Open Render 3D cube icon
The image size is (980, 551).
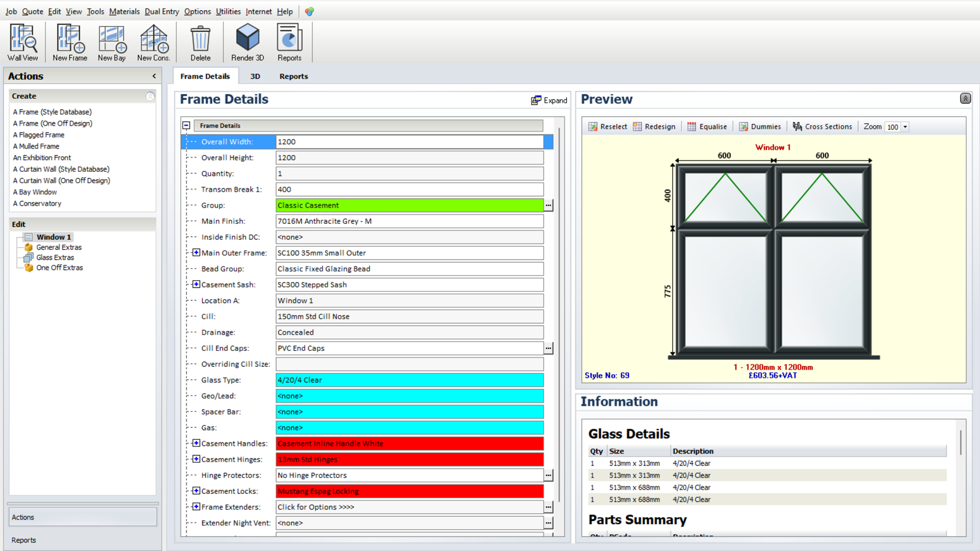248,43
